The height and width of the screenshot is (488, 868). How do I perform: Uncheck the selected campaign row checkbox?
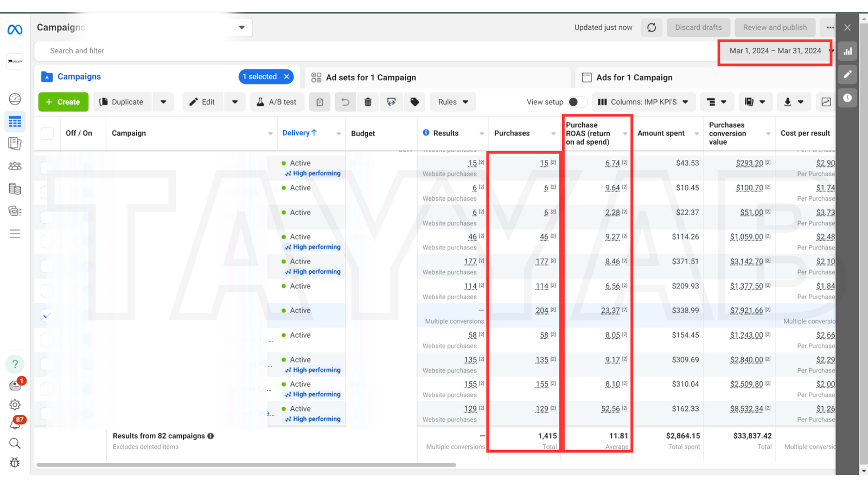pyautogui.click(x=47, y=316)
